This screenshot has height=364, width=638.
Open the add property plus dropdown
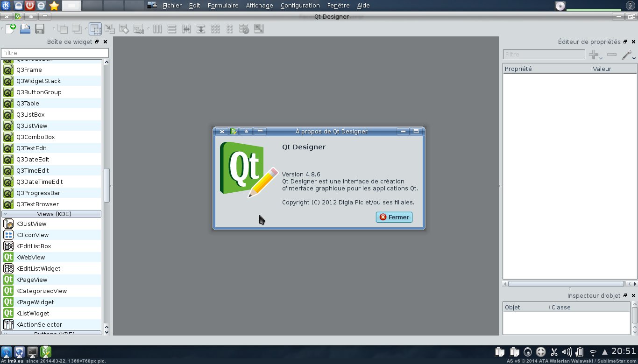tap(595, 55)
